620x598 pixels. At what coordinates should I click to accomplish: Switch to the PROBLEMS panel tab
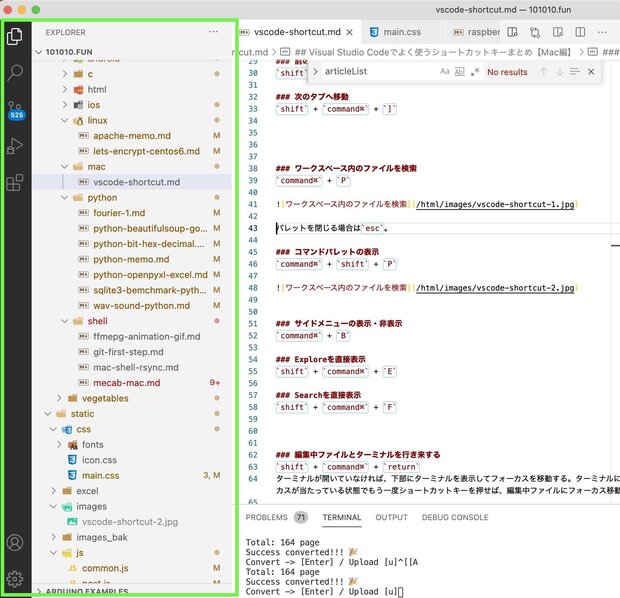click(267, 517)
